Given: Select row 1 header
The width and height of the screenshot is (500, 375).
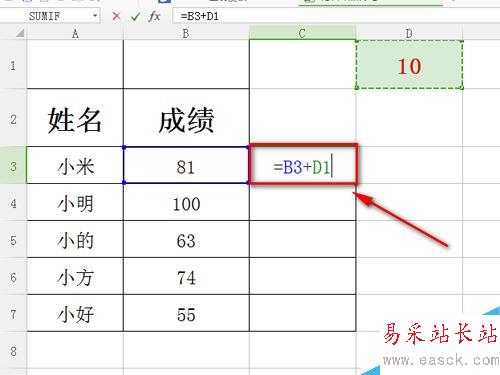Looking at the screenshot, I should coord(13,64).
